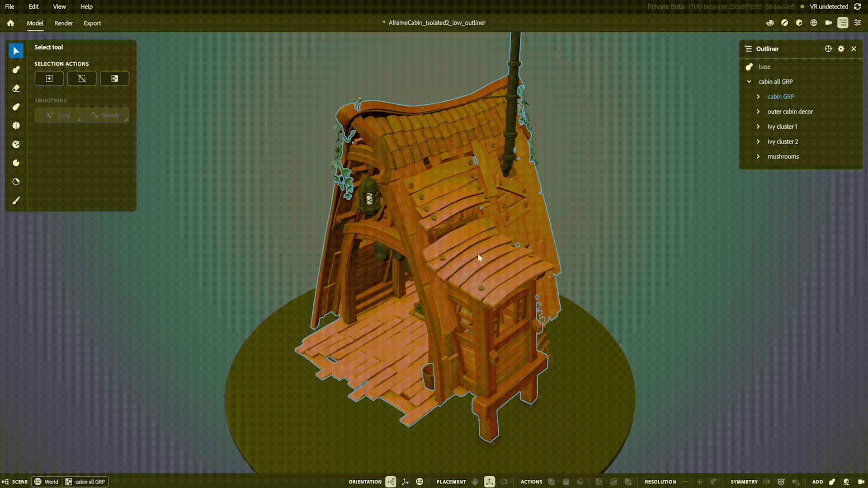This screenshot has height=488, width=868.
Task: Open the Edit menu
Action: point(33,7)
